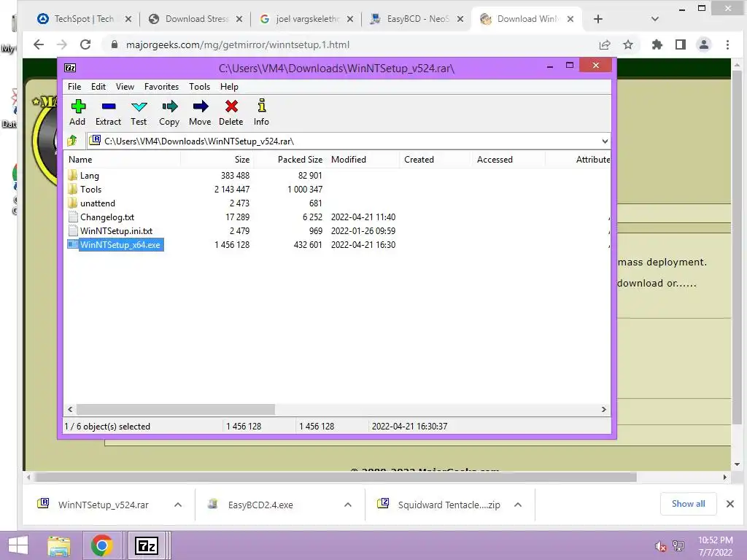Click the 7-Zip horizontal scrollbar thumb
Viewport: 747px width, 560px height.
coord(176,409)
